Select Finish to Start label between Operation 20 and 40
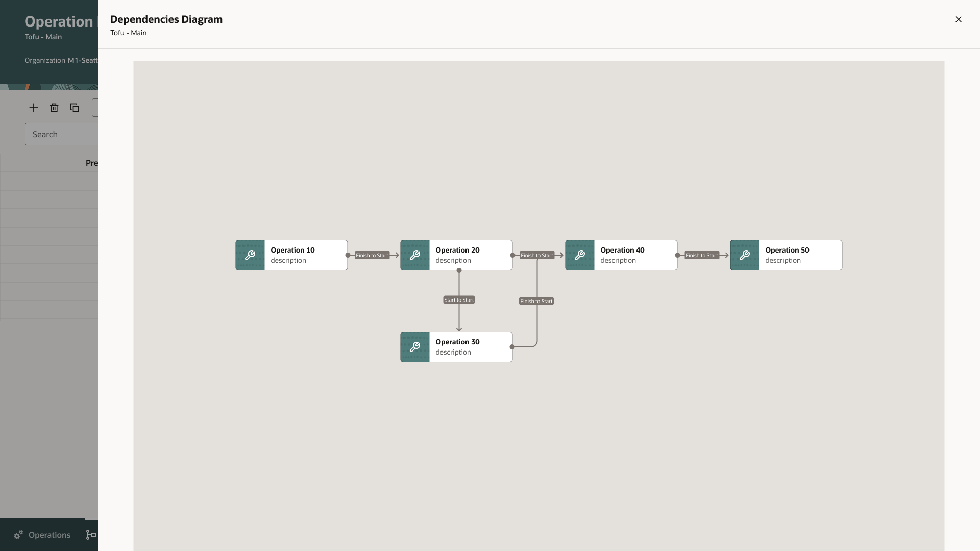Viewport: 980px width, 551px height. [537, 255]
